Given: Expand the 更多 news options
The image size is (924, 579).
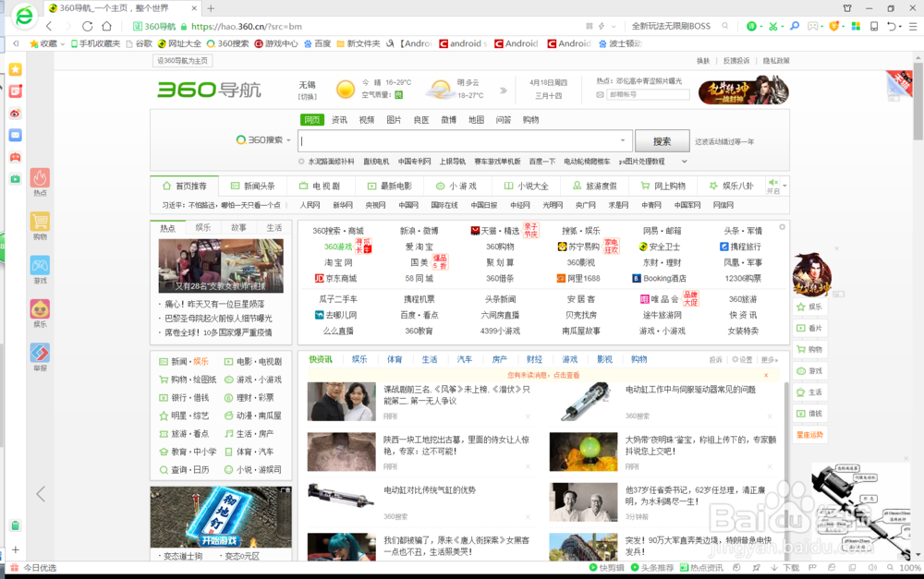Looking at the screenshot, I should coord(769,360).
